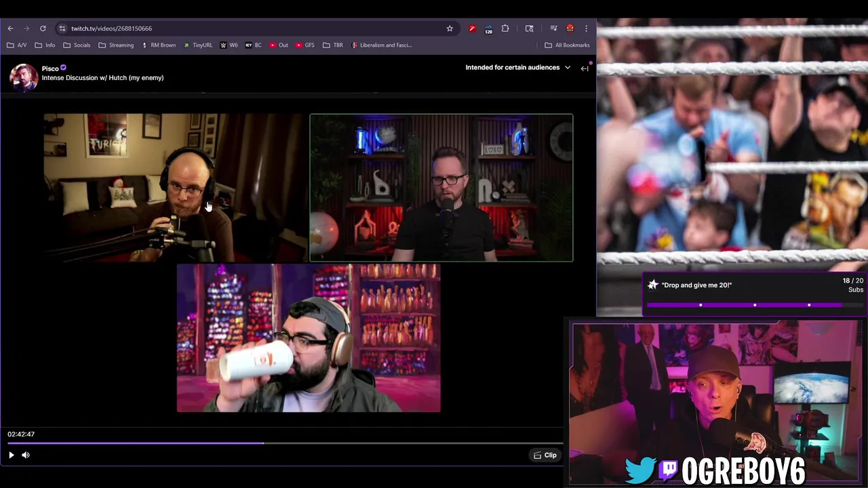The image size is (868, 488).
Task: Open the A/V bookmarks folder
Action: tap(17, 45)
